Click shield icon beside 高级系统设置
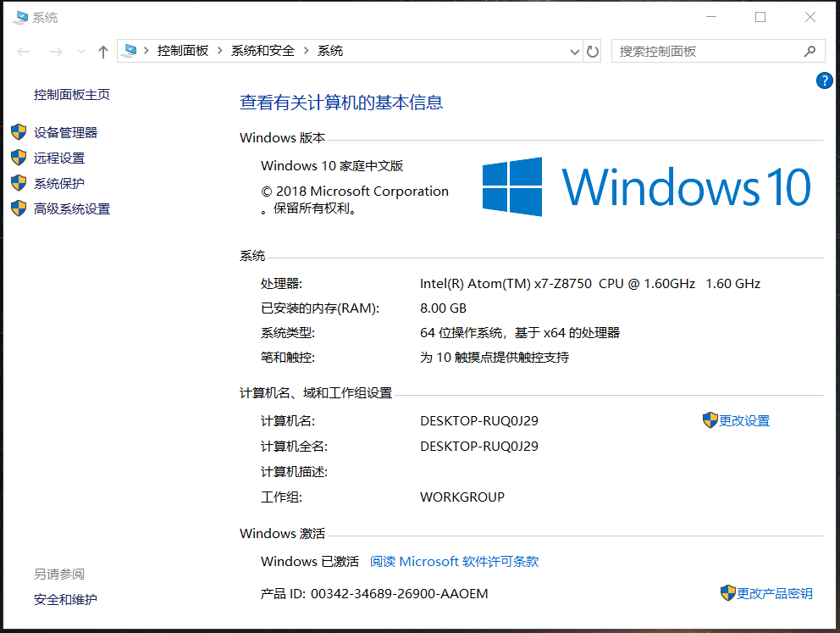This screenshot has width=840, height=633. 19,208
